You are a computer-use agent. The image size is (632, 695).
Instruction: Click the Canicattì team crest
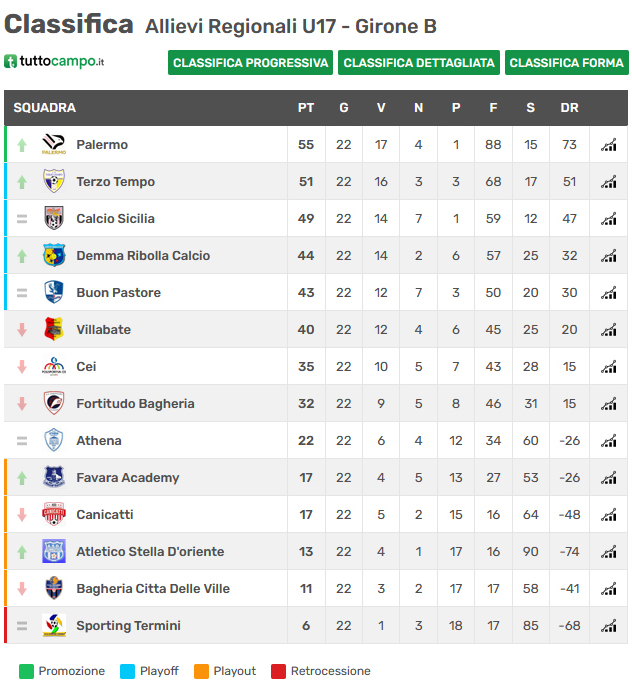click(x=54, y=514)
